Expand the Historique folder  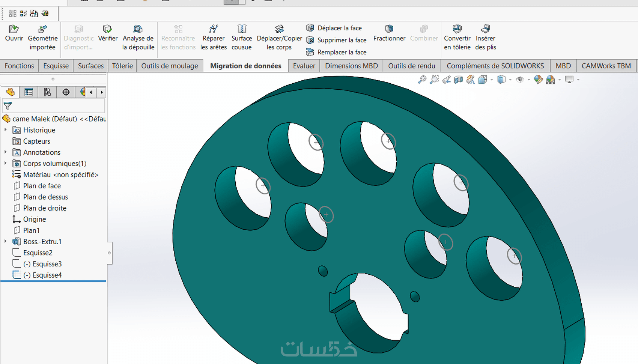pos(6,130)
